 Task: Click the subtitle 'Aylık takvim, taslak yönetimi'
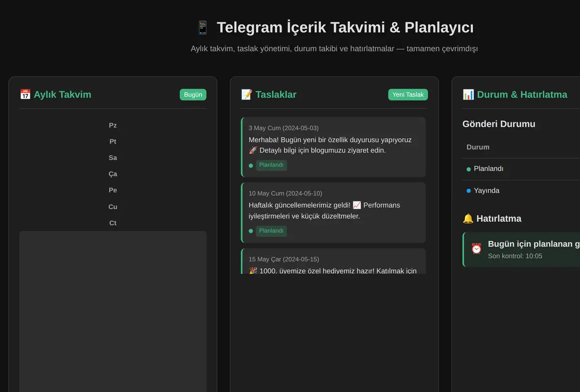tap(334, 49)
